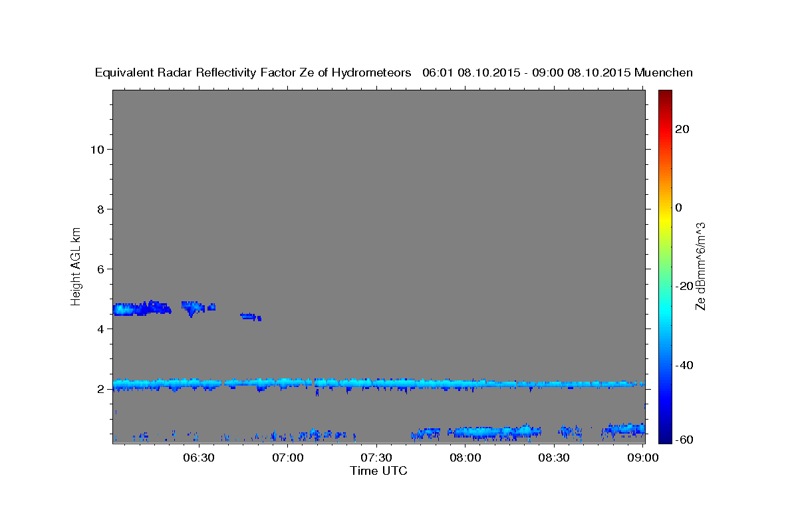Screen dimensions: 798x532
Task: Click the 2 km cloud layer at 07:00
Action: click(x=289, y=382)
